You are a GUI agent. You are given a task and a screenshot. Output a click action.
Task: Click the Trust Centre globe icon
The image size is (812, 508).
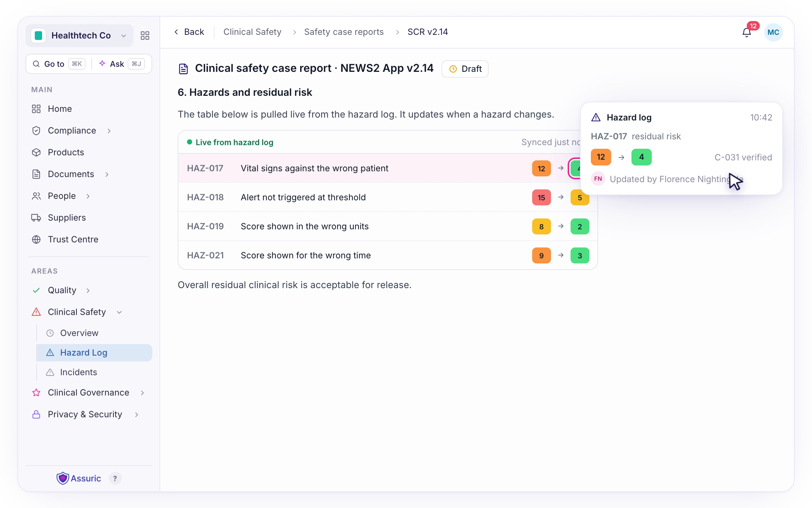pyautogui.click(x=36, y=239)
